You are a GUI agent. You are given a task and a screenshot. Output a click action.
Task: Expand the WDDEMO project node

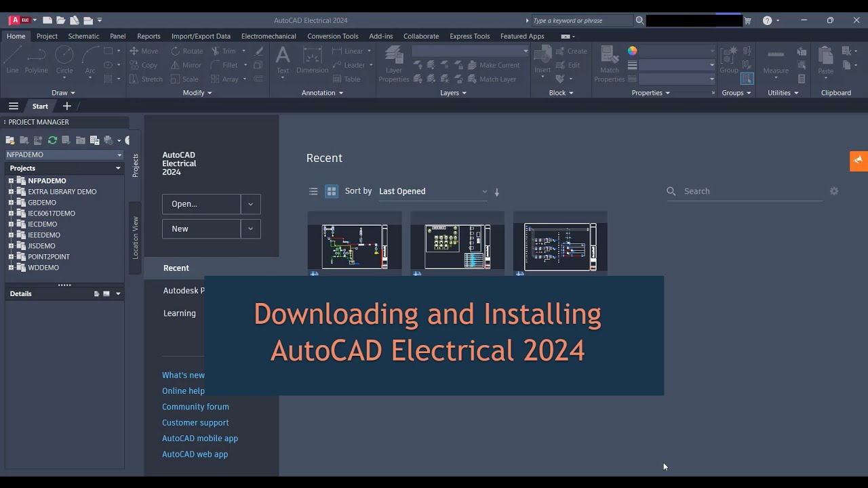[x=11, y=268]
